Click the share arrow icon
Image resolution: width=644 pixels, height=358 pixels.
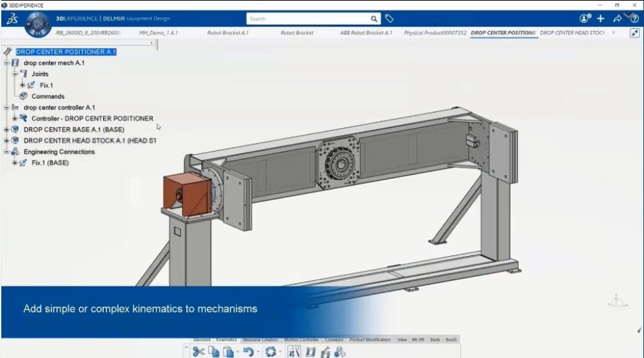[x=617, y=18]
